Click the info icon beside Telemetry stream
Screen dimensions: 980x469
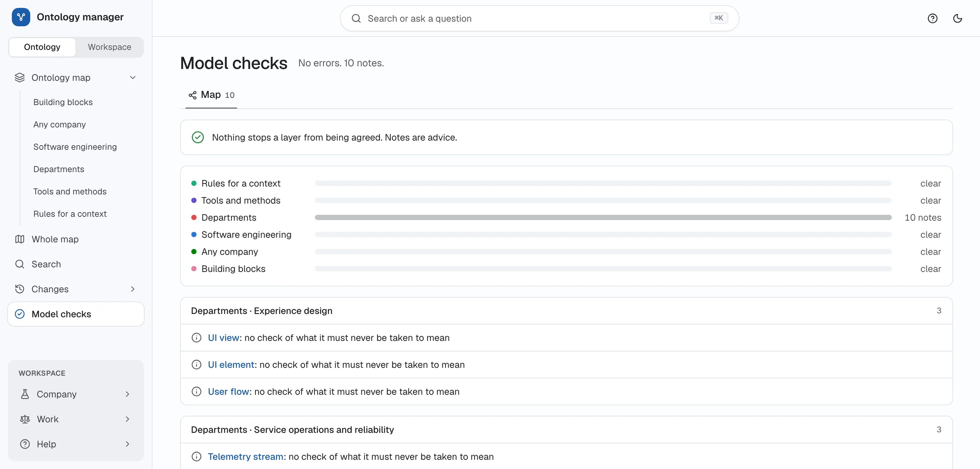point(196,457)
